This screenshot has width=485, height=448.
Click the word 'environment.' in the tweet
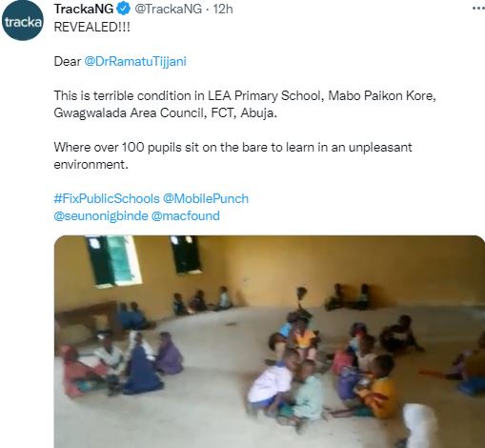91,164
